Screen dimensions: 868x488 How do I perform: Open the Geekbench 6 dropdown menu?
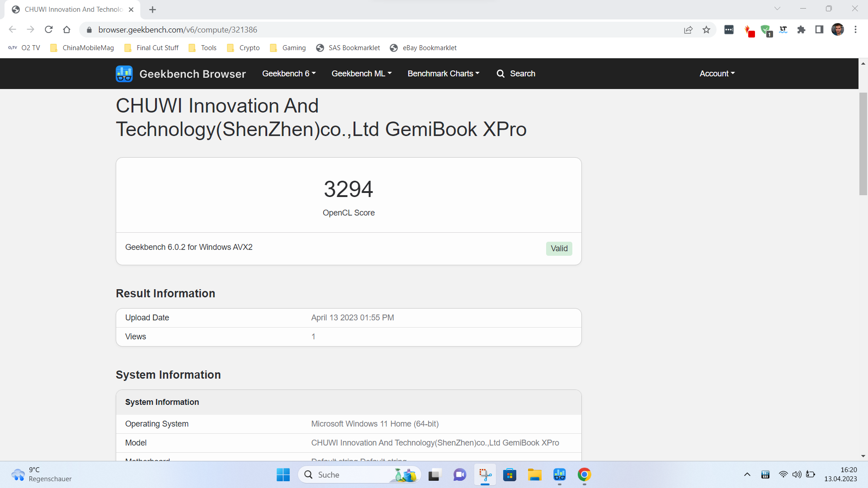click(289, 74)
